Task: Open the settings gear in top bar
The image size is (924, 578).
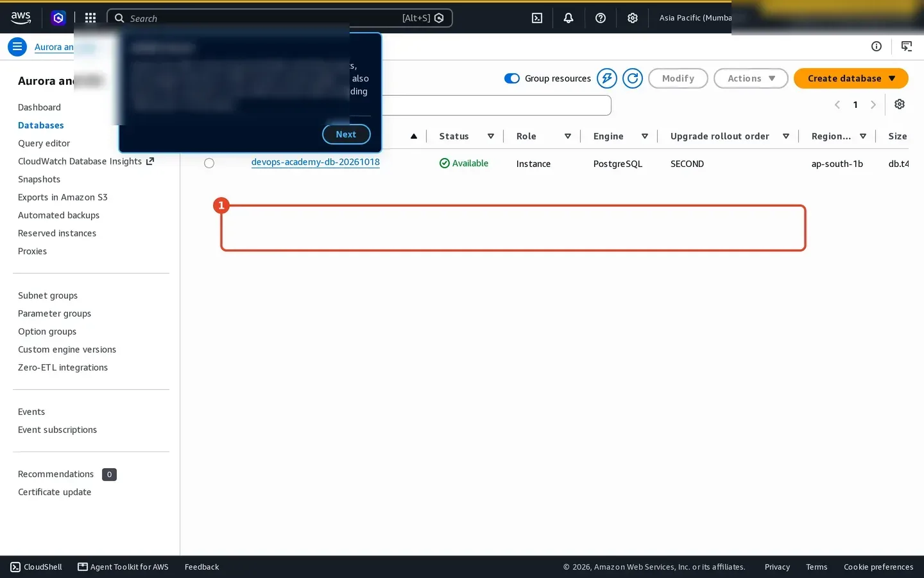Action: (633, 18)
